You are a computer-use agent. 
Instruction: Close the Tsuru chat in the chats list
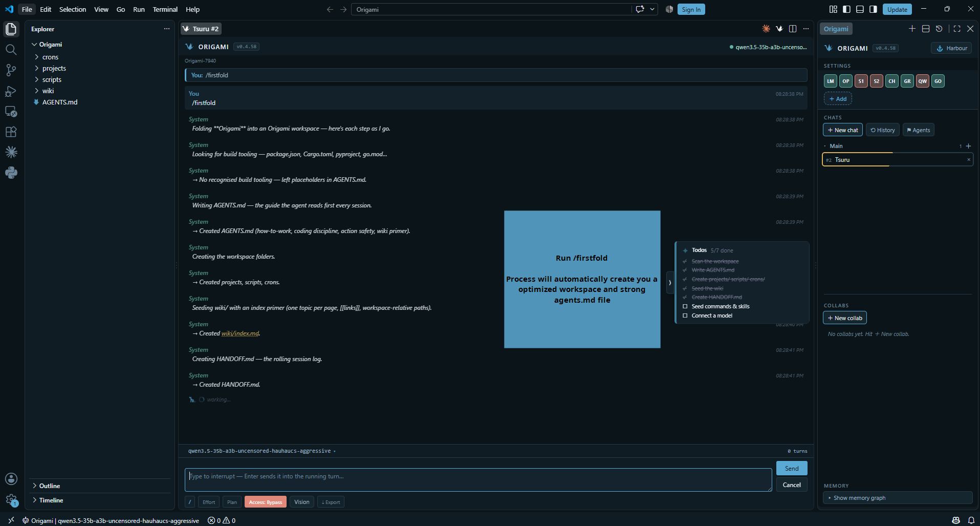pos(969,160)
